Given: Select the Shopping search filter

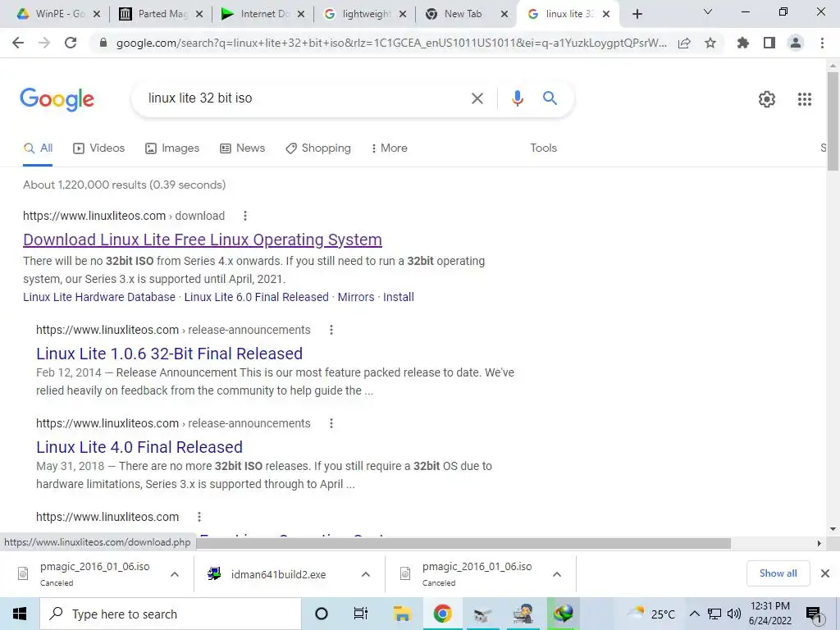Looking at the screenshot, I should [x=318, y=148].
